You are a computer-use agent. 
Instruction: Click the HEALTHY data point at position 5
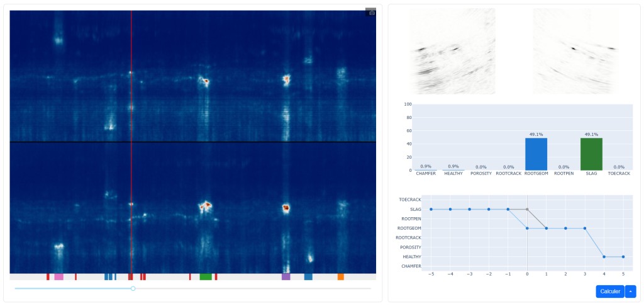[623, 257]
